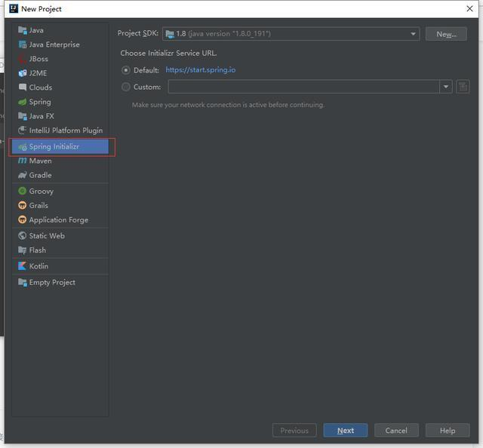This screenshot has width=483, height=448.
Task: Click the Application Forge icon
Action: click(x=23, y=219)
